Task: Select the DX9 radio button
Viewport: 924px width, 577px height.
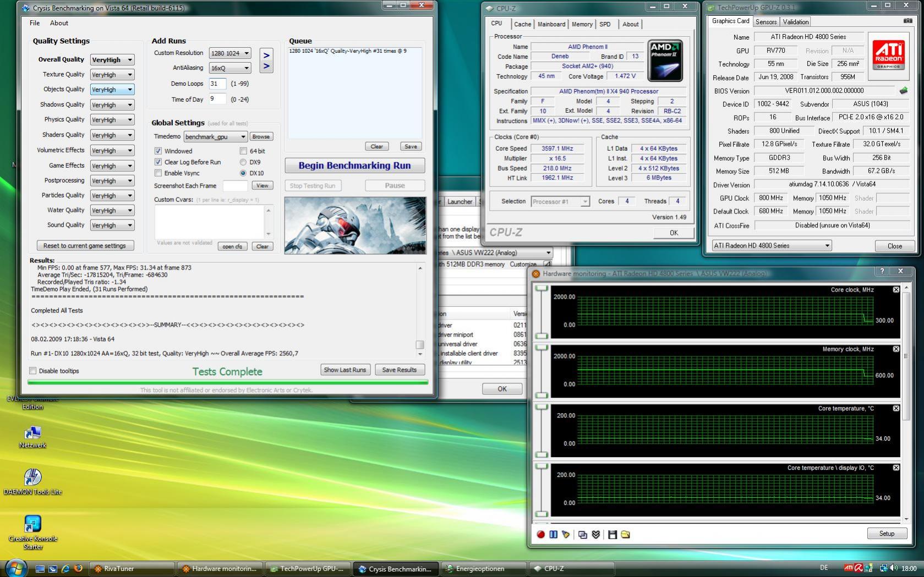Action: [243, 162]
